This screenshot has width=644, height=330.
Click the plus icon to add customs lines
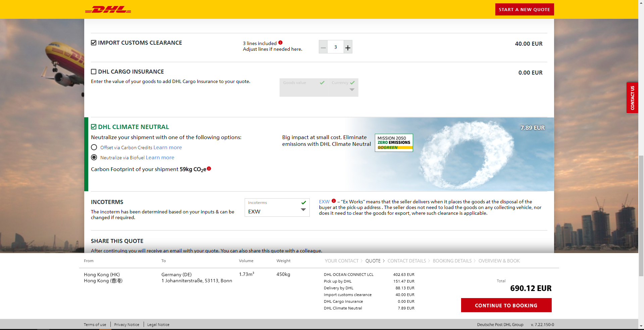348,47
